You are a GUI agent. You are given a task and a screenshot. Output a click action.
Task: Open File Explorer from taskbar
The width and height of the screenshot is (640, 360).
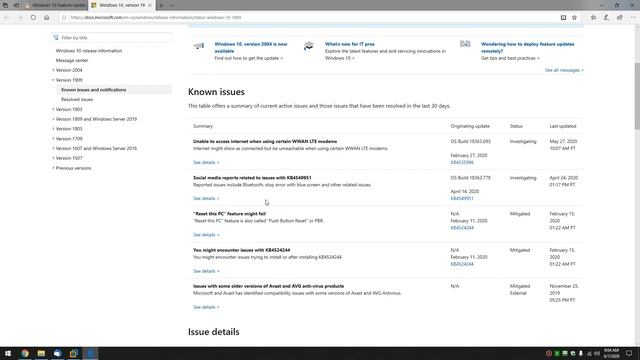coord(41,353)
